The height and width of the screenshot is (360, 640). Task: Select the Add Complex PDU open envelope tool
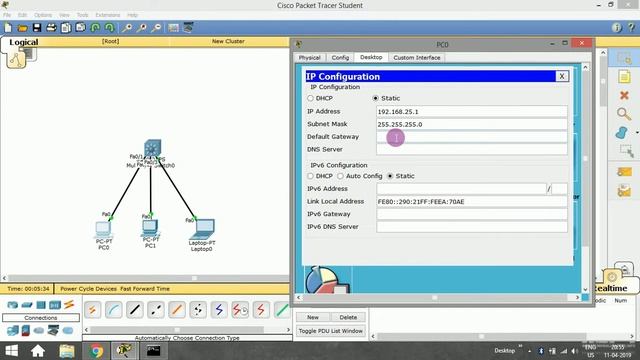[x=624, y=191]
